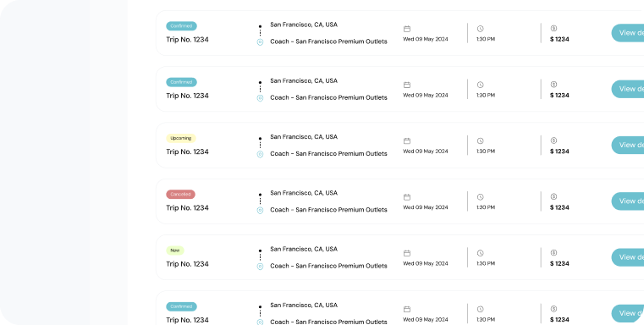
Task: Click the yellow Upcoming status badge
Action: pyautogui.click(x=181, y=138)
